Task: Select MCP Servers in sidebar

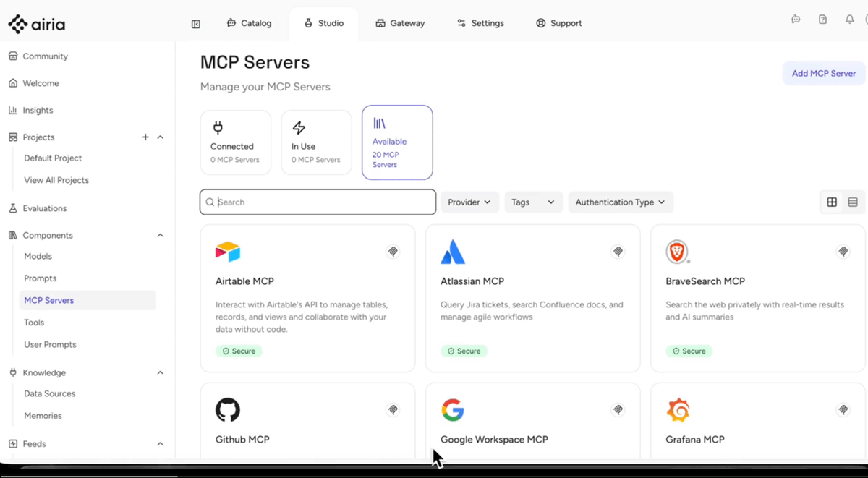Action: click(87, 300)
